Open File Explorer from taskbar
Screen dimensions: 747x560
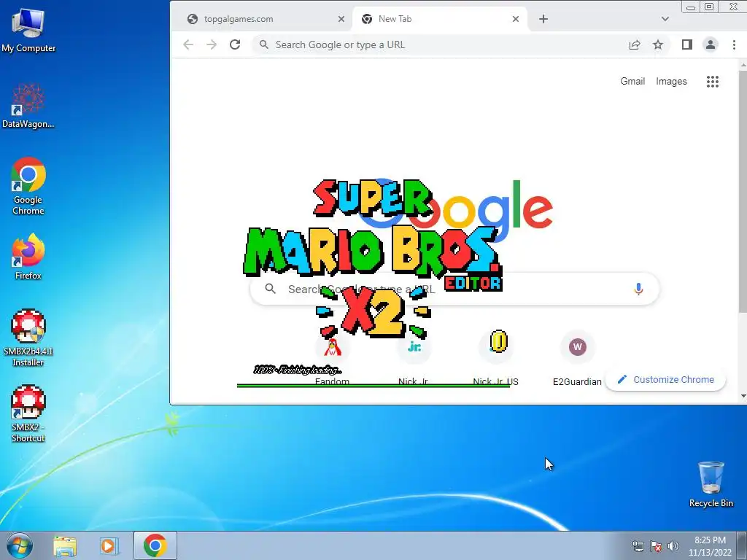tap(65, 545)
